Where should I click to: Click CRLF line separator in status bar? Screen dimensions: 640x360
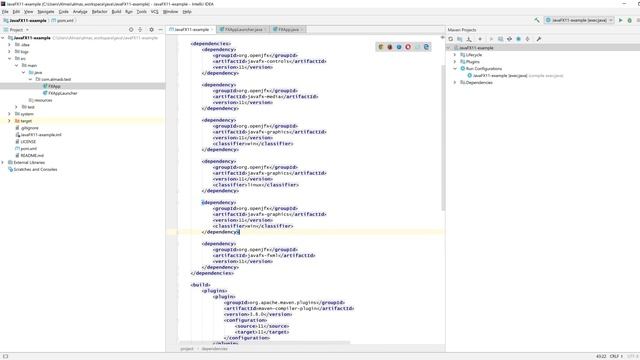pos(616,356)
